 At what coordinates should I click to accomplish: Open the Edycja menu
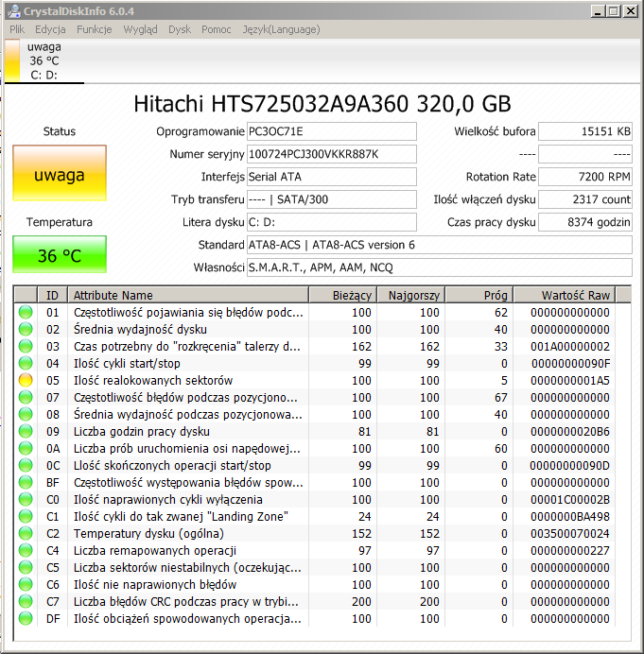(x=50, y=29)
